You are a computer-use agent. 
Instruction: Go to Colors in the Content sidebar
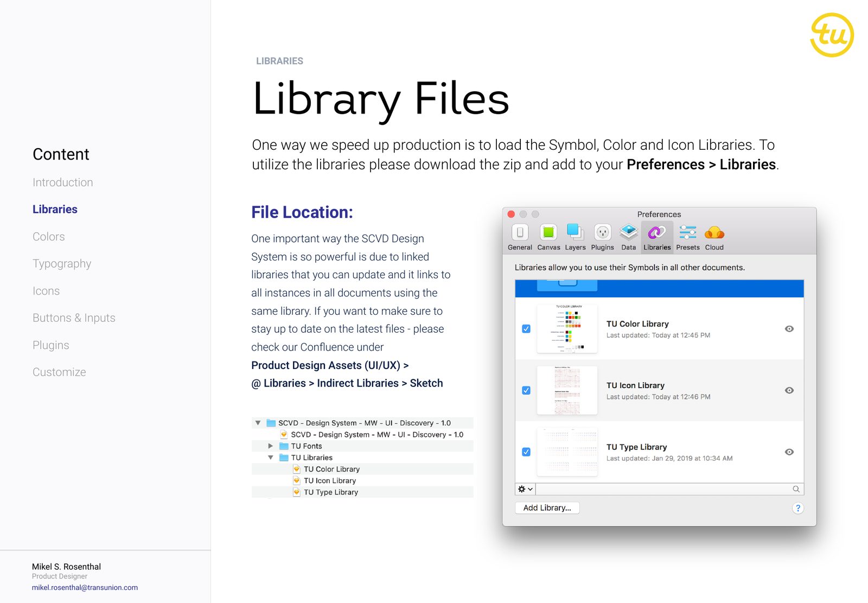[x=49, y=237]
